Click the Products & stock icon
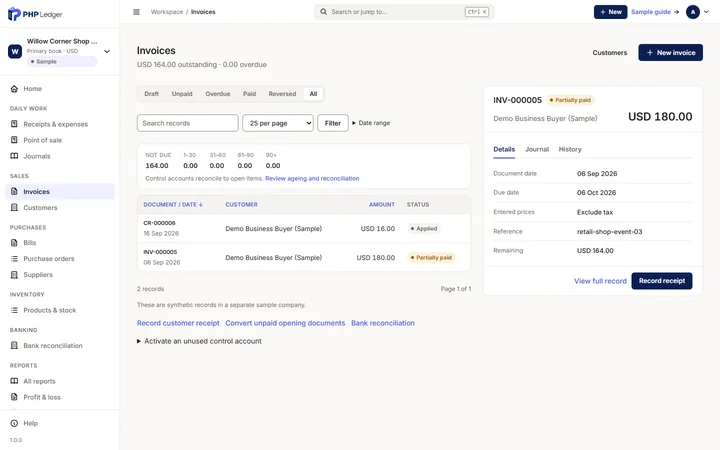Screen dimensions: 720x450 (x=14, y=310)
